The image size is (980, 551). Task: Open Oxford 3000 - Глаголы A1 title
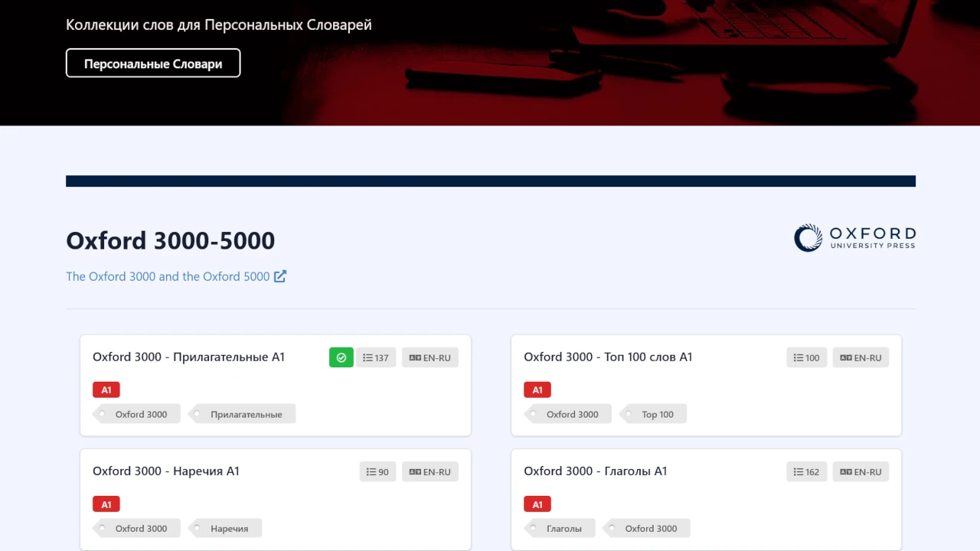tap(596, 471)
